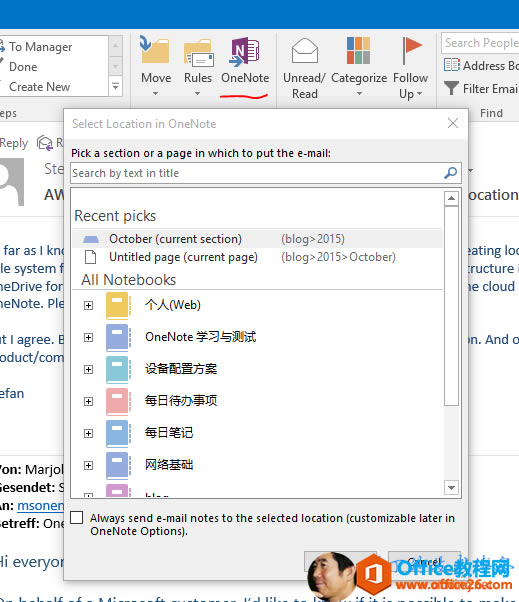This screenshot has width=519, height=602.
Task: Click the section icon beside October
Action: click(91, 239)
